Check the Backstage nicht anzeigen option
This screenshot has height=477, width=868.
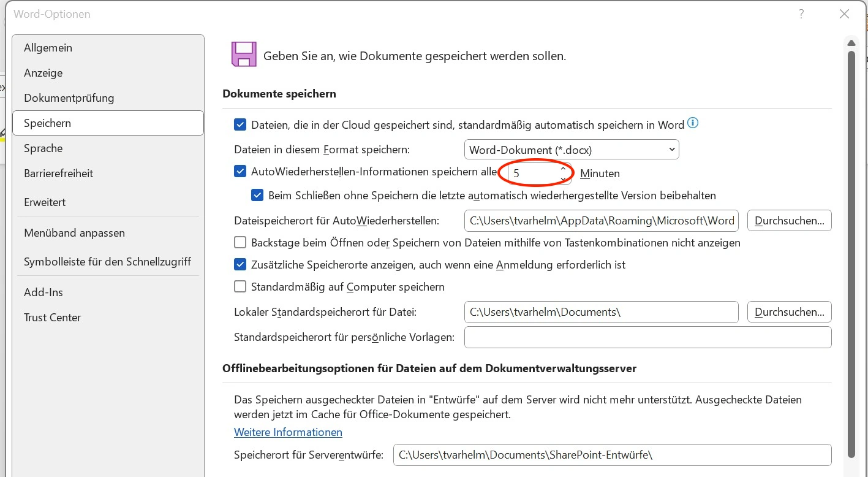240,242
